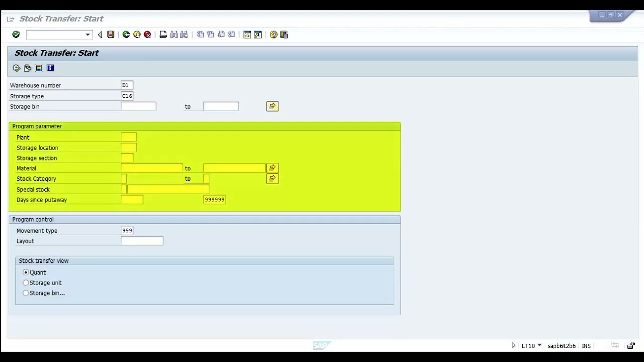
Task: Click the Material from field
Action: coord(151,168)
